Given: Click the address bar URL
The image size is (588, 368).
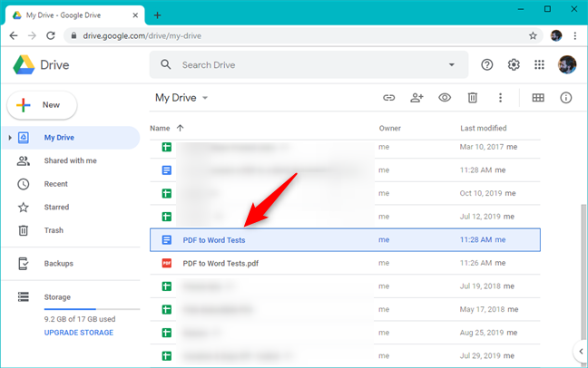Looking at the screenshot, I should pyautogui.click(x=142, y=36).
